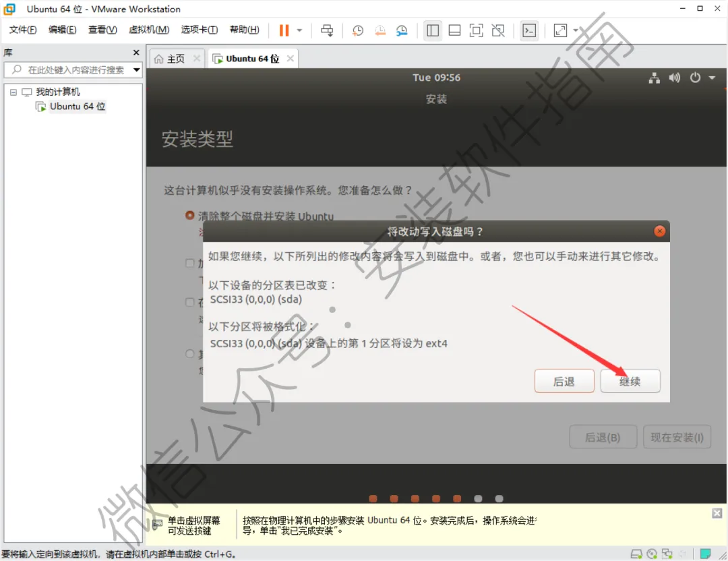
Task: Toggle the library sidebar view
Action: coord(432,30)
